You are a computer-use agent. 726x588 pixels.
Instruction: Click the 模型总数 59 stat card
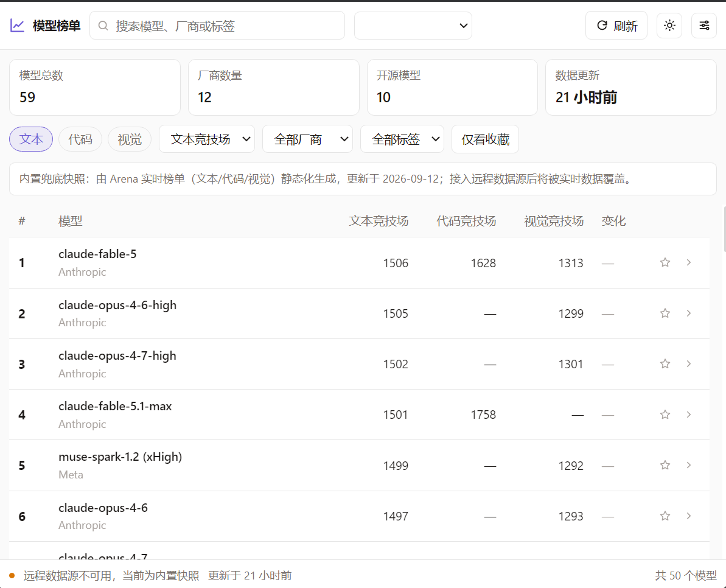click(x=95, y=87)
